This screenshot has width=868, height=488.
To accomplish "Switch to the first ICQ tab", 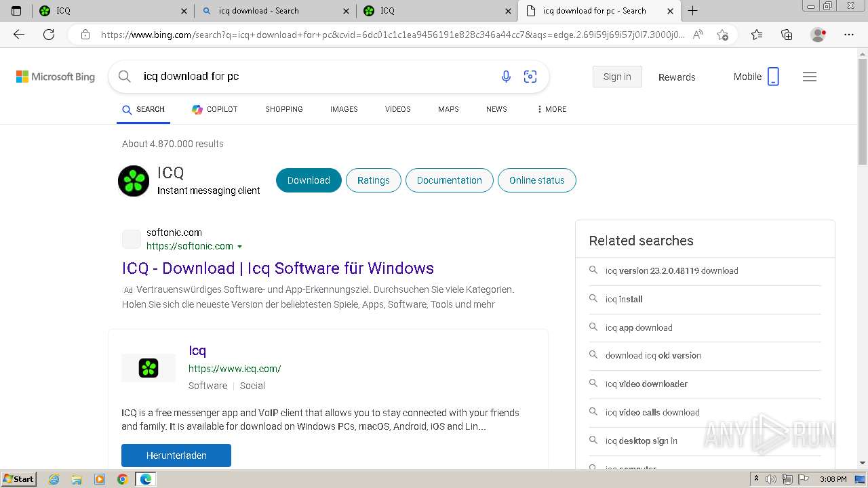I will [113, 11].
